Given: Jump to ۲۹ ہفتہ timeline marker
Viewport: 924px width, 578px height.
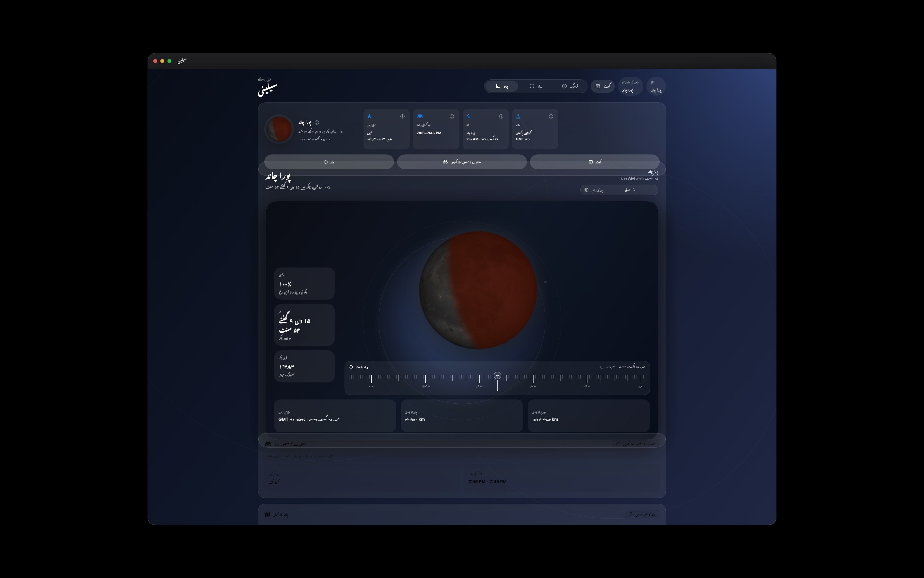Looking at the screenshot, I should tap(533, 387).
